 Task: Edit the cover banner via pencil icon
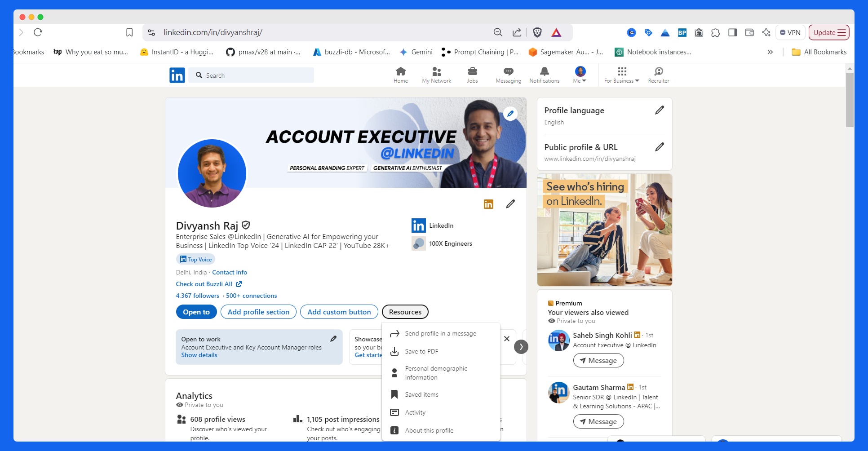point(510,114)
